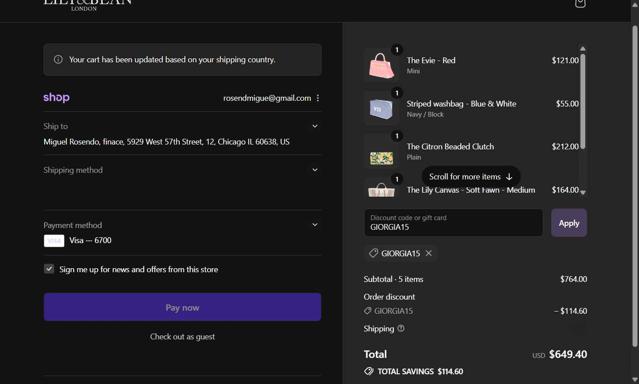The height and width of the screenshot is (384, 639).
Task: Click the shipping info question icon
Action: pyautogui.click(x=401, y=328)
